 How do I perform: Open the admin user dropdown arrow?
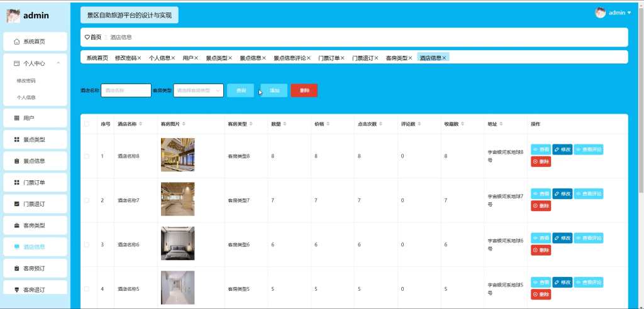tap(629, 13)
